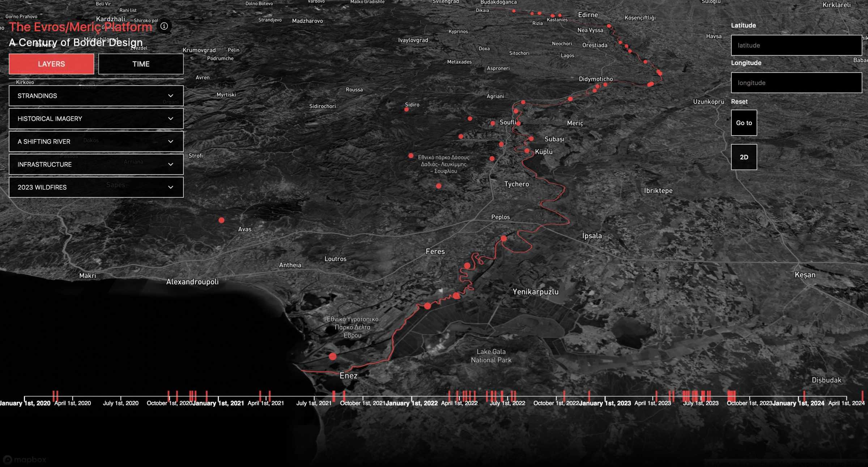Click the red marker west of Avas
This screenshot has width=868, height=467.
[221, 220]
